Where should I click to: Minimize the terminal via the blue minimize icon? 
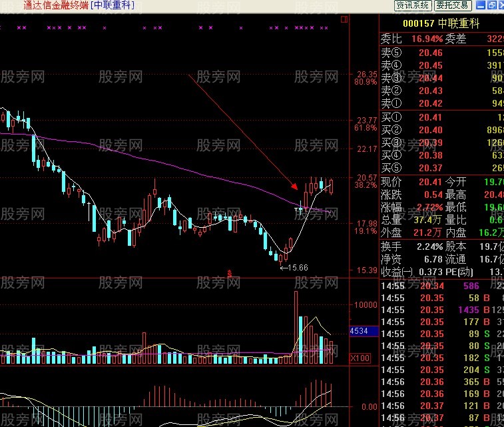(x=481, y=5)
